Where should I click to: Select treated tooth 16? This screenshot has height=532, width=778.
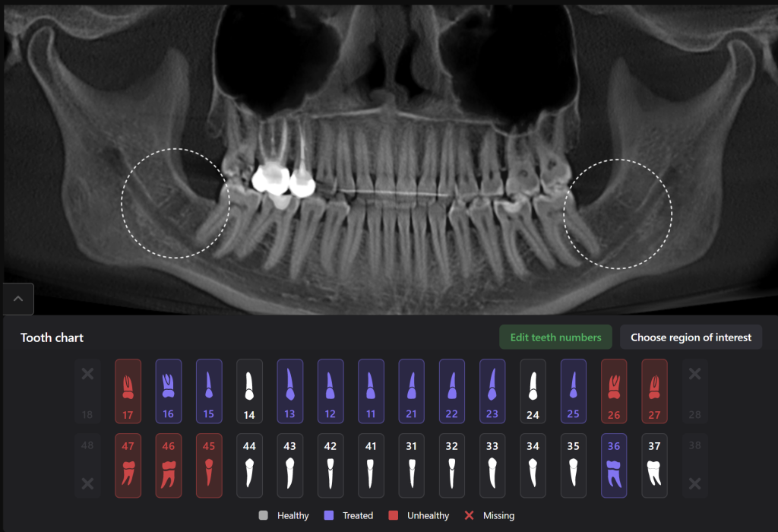(168, 391)
